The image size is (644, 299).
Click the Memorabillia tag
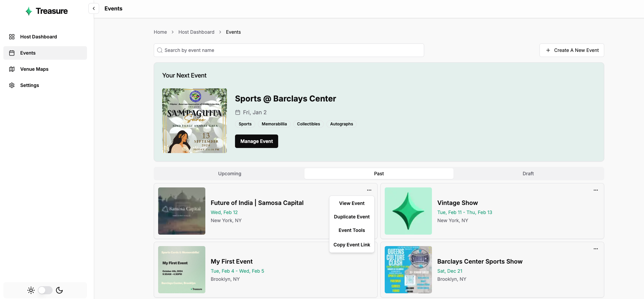tap(274, 124)
